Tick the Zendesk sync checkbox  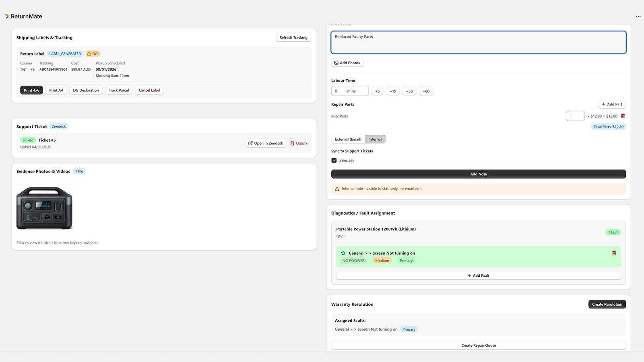pos(334,160)
